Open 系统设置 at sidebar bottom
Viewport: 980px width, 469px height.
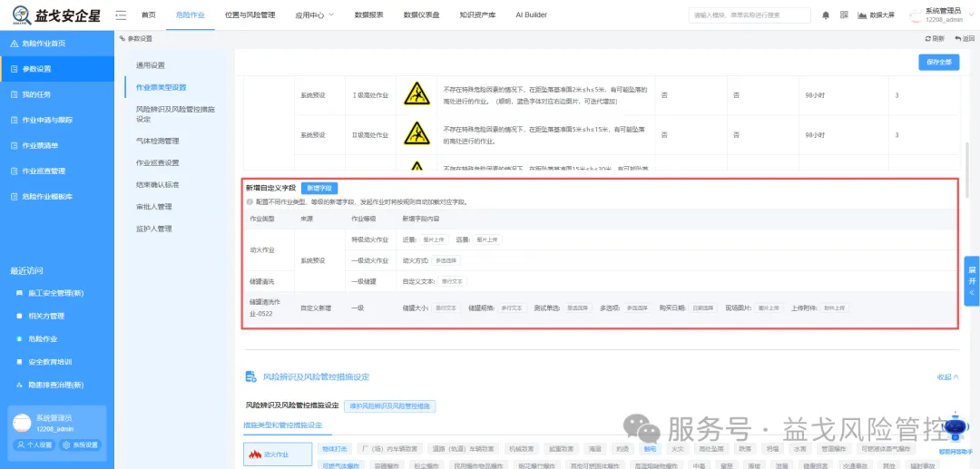click(x=79, y=445)
